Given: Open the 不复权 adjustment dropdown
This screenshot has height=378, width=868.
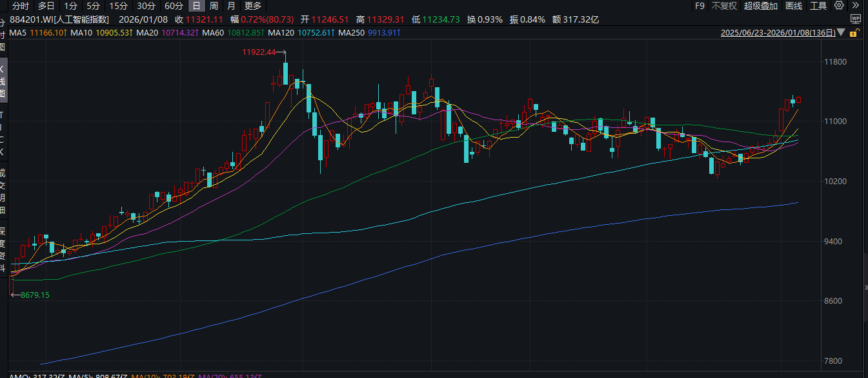Looking at the screenshot, I should coord(723,6).
